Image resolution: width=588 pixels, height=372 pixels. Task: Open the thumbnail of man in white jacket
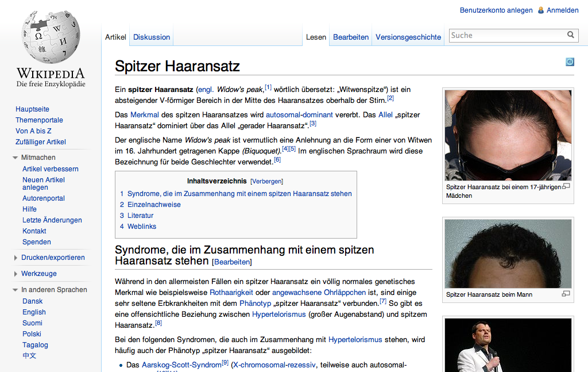click(508, 346)
